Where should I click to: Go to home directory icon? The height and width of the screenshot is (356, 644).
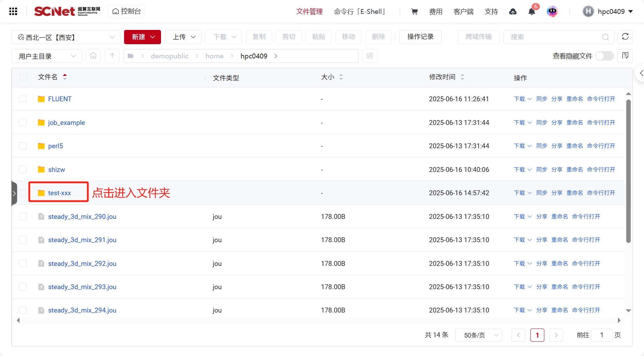(x=93, y=56)
